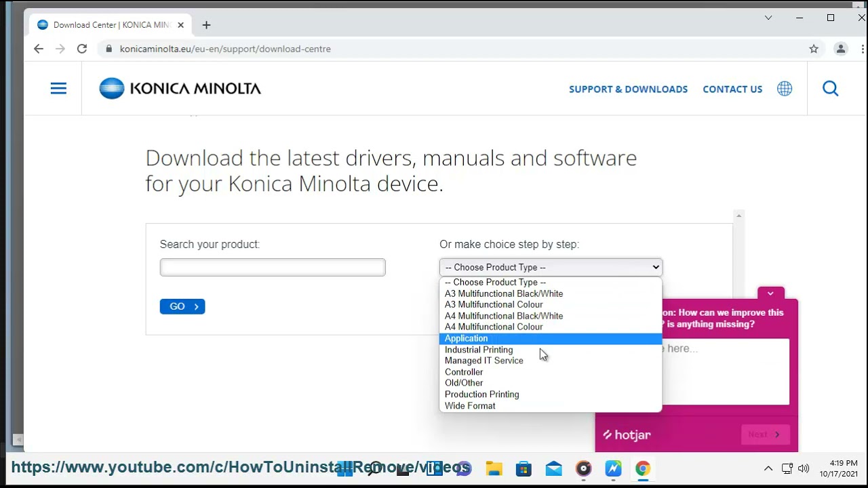Open Microsoft Store from taskbar

click(x=524, y=468)
